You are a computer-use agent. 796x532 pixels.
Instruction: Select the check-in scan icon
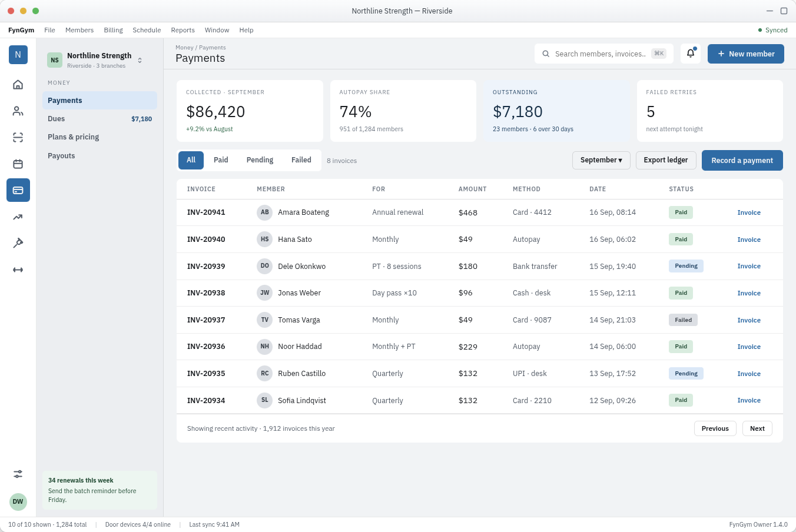pos(18,137)
